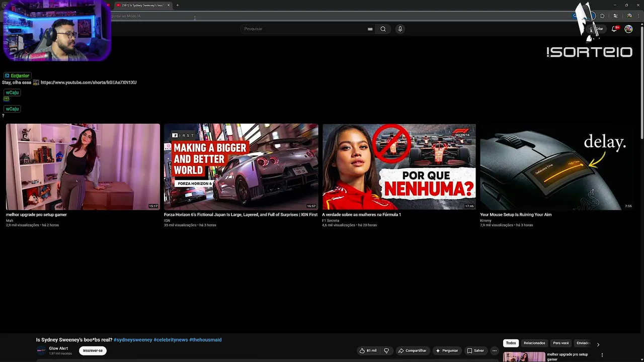This screenshot has height=362, width=644.
Task: Click the Salvar button
Action: [475, 350]
